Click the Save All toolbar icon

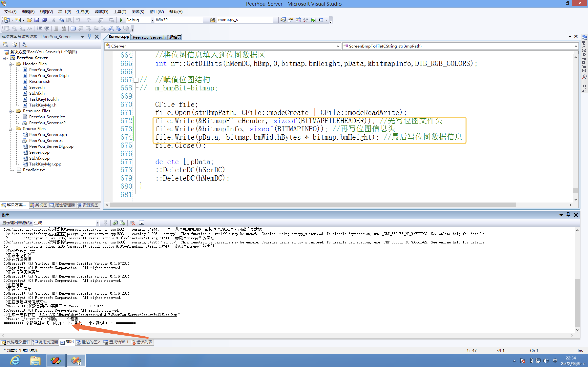click(x=44, y=20)
